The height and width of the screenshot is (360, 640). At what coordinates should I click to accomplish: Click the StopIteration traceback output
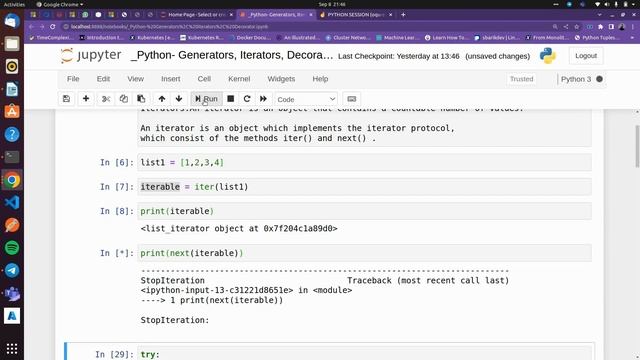click(x=325, y=296)
